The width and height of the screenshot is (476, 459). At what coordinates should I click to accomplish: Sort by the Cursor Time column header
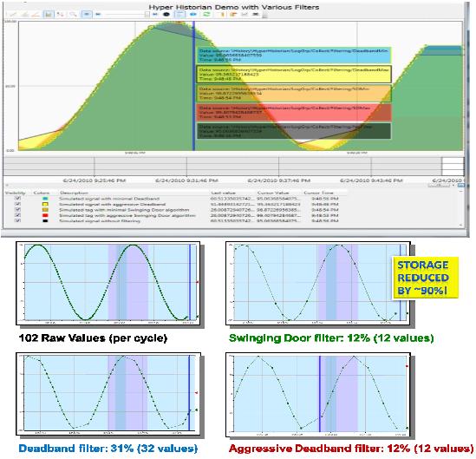[x=318, y=193]
